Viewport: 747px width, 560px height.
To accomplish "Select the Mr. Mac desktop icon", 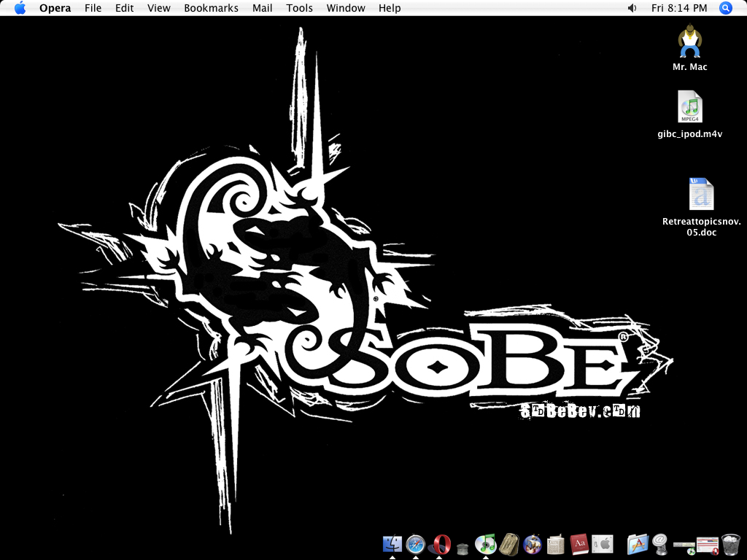I will 690,42.
